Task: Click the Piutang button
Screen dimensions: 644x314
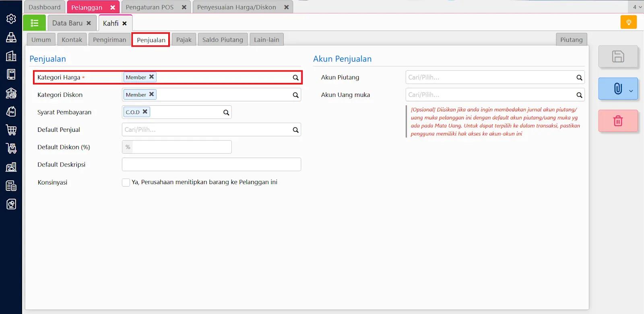Action: [x=571, y=40]
